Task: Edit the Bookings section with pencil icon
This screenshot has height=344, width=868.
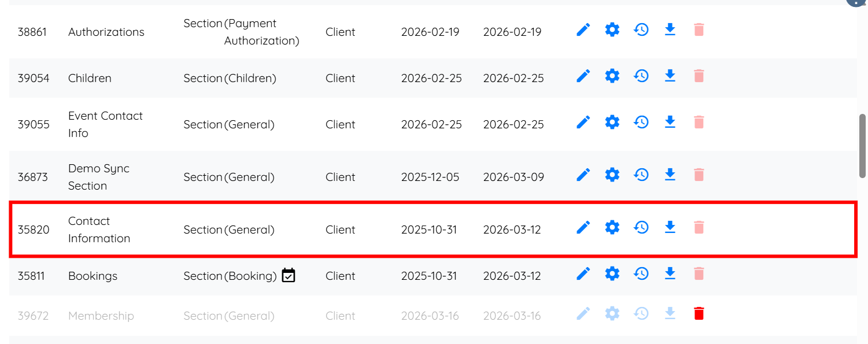Action: pos(583,273)
